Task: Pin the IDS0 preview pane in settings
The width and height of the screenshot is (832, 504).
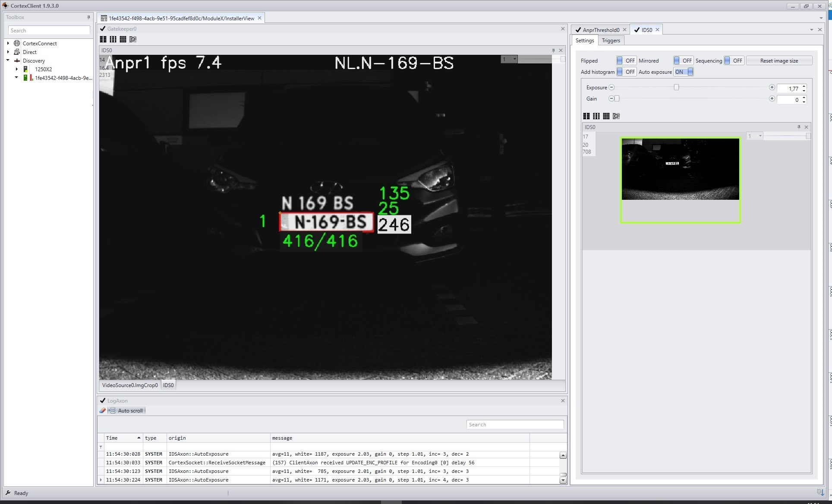Action: click(799, 127)
